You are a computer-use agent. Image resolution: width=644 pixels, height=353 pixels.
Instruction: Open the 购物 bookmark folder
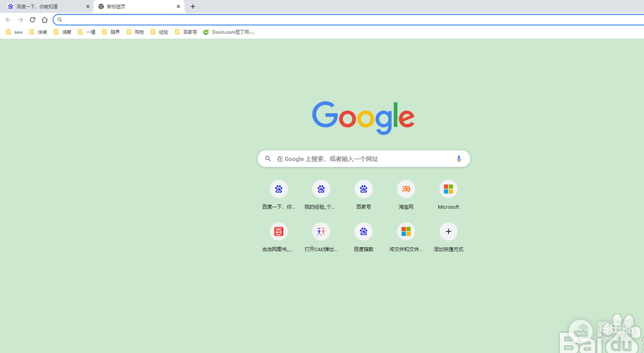(x=135, y=32)
